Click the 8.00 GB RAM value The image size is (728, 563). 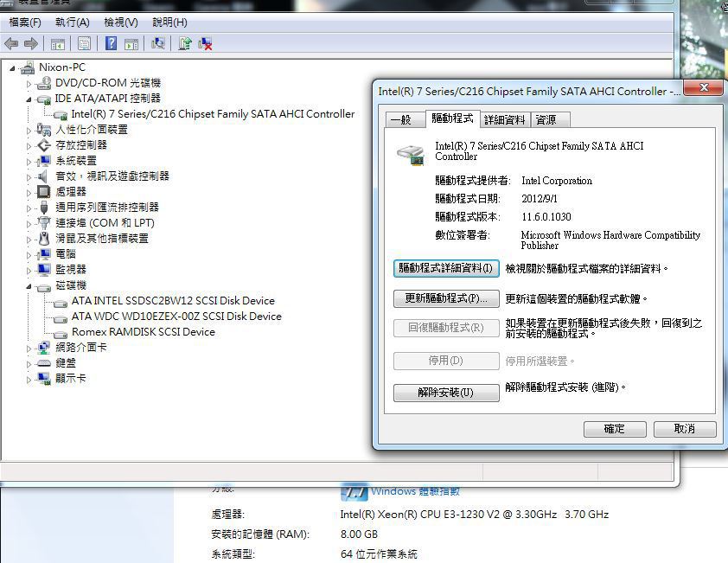click(359, 534)
